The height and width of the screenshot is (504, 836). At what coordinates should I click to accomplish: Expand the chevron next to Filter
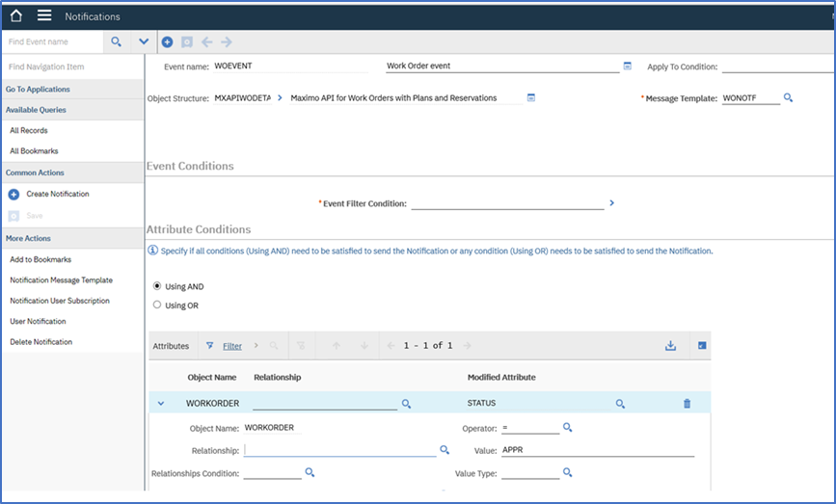(256, 346)
